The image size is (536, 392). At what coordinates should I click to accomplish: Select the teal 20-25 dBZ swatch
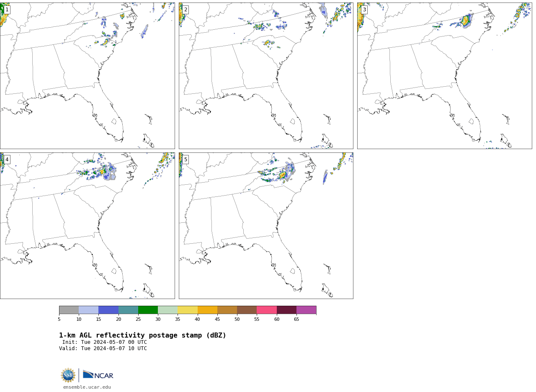pyautogui.click(x=128, y=310)
